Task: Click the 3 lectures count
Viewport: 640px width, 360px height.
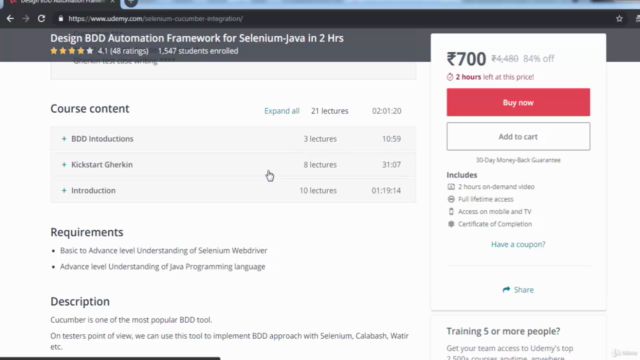Action: (320, 139)
